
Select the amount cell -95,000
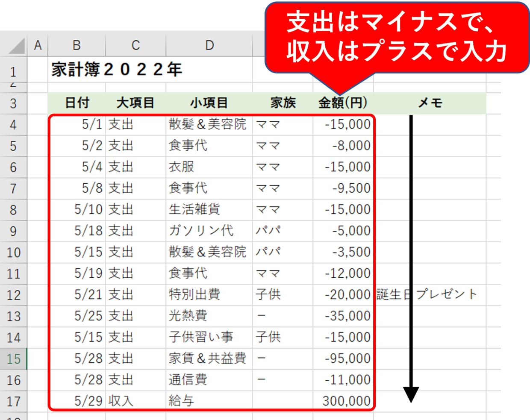pos(343,358)
